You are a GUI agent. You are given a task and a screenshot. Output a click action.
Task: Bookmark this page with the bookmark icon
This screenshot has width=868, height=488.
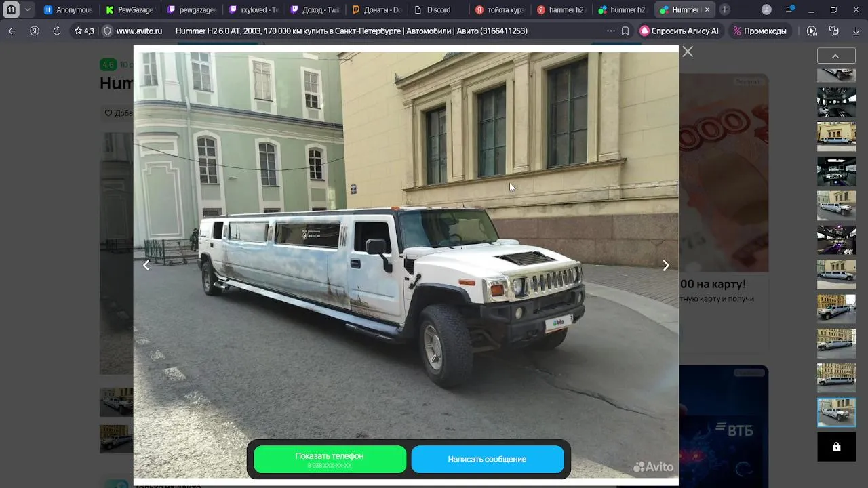tap(625, 31)
